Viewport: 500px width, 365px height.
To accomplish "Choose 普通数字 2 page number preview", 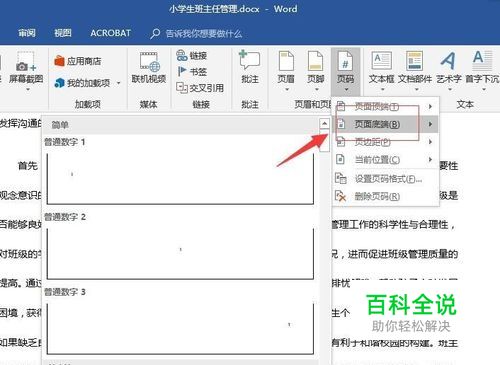I will [180, 253].
